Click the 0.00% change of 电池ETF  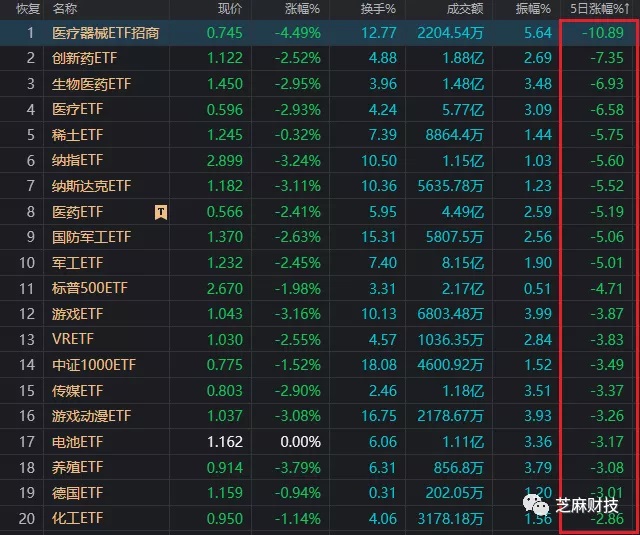[x=300, y=442]
